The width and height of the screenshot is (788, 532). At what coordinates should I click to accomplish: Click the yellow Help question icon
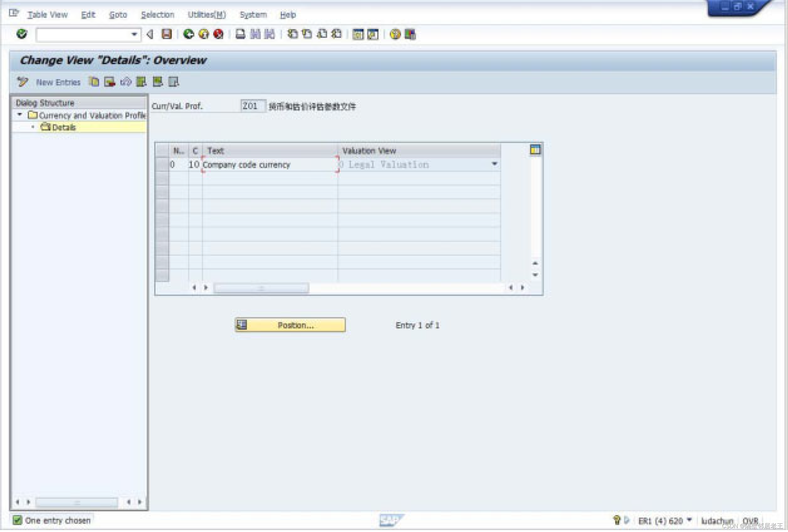395,34
